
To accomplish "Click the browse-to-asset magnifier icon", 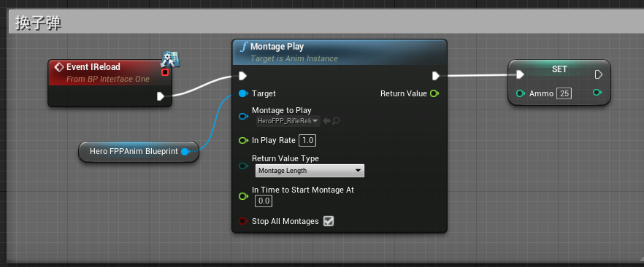I will pos(336,121).
